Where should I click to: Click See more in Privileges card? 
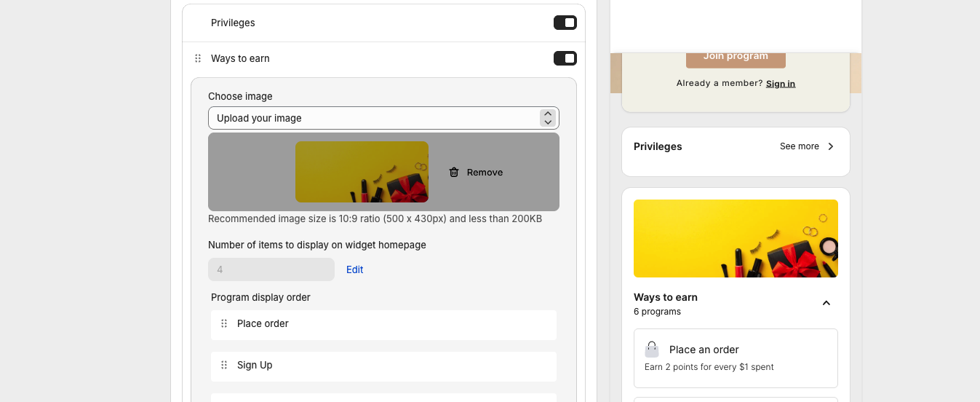pyautogui.click(x=799, y=146)
